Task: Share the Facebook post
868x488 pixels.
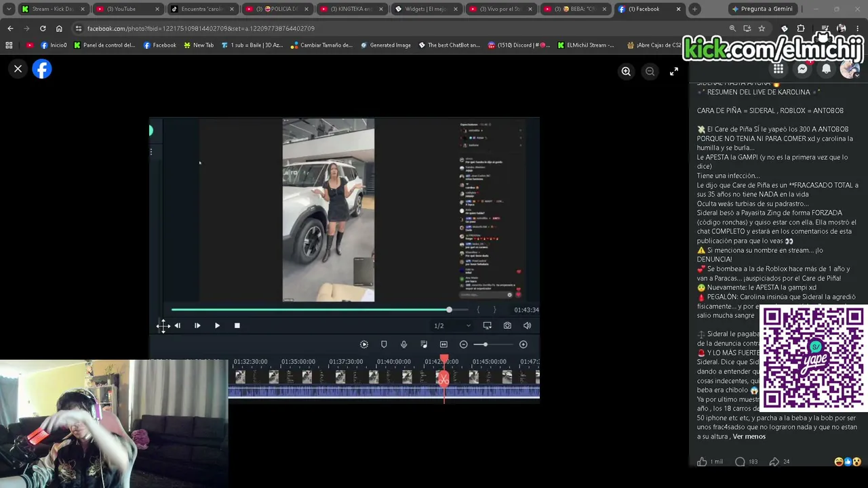Action: click(x=774, y=462)
